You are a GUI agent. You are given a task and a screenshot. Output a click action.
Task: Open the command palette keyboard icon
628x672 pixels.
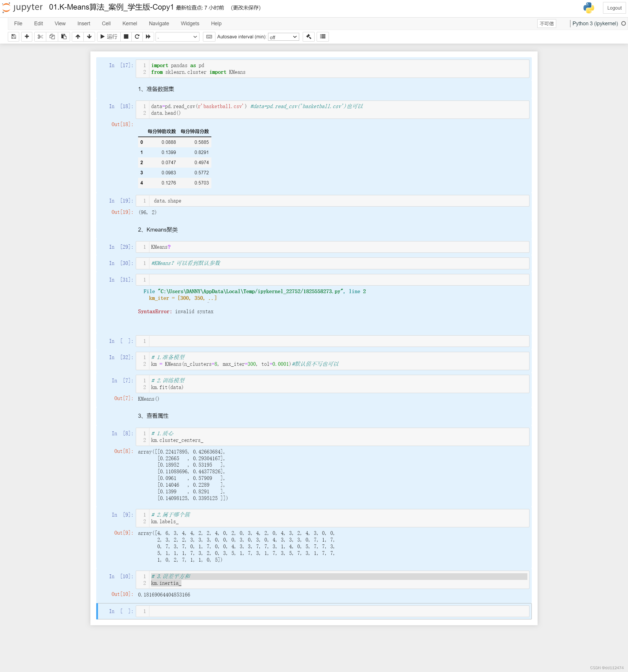point(209,37)
